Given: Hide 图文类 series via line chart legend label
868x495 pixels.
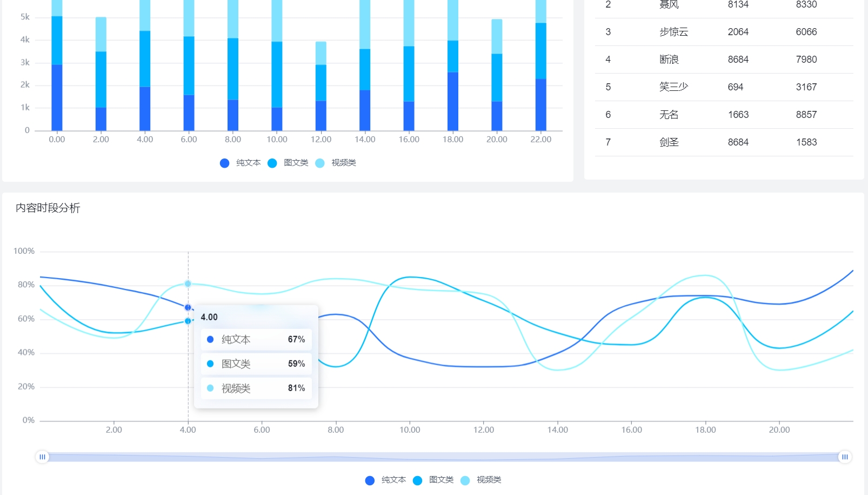Looking at the screenshot, I should (x=441, y=480).
